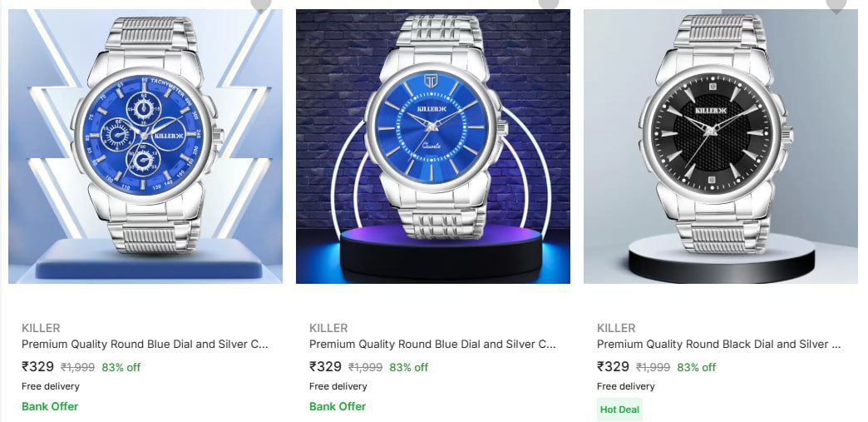This screenshot has width=868, height=422.
Task: Click the Hot Deal badge
Action: tap(620, 410)
